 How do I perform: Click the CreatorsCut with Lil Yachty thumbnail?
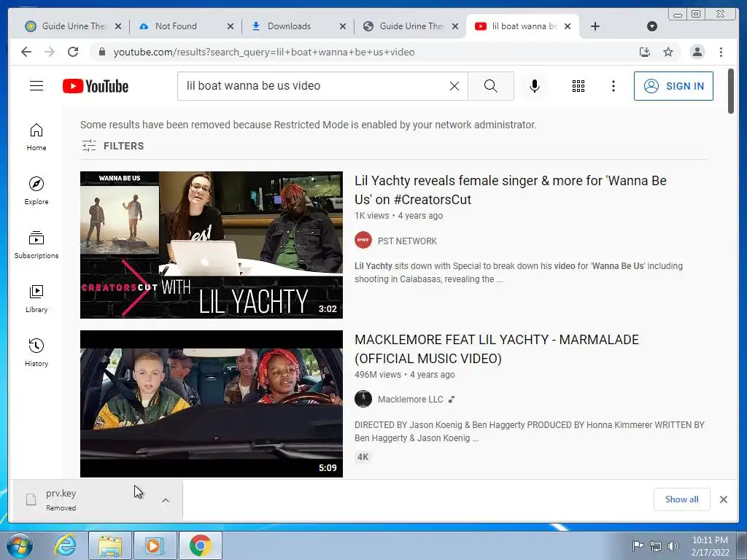click(211, 245)
